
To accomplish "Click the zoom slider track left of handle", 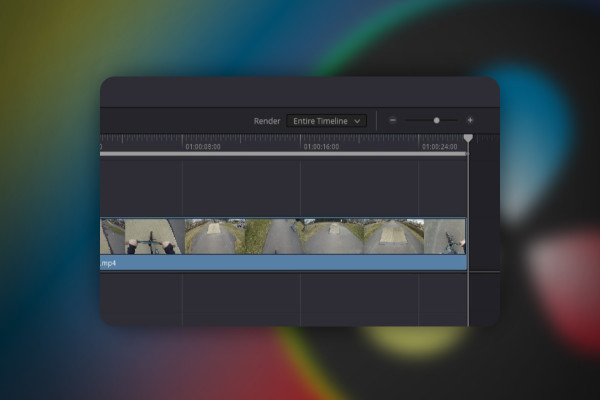I will coord(418,120).
